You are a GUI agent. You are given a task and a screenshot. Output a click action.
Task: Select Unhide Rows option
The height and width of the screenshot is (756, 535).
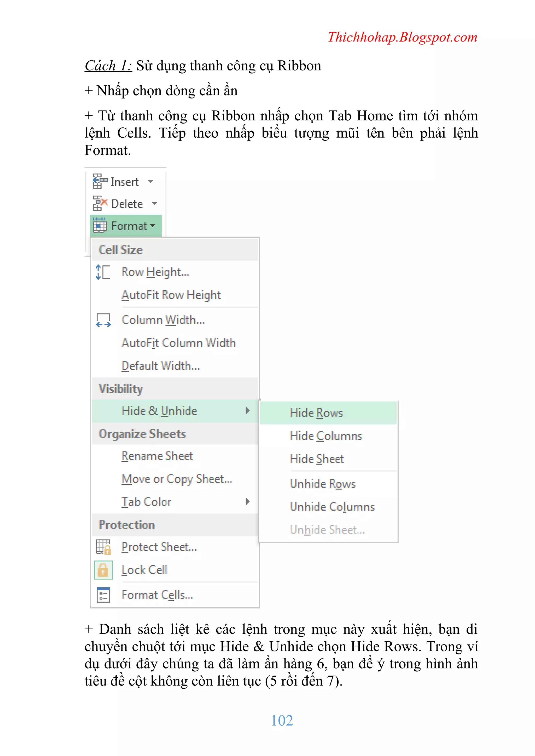tap(323, 484)
